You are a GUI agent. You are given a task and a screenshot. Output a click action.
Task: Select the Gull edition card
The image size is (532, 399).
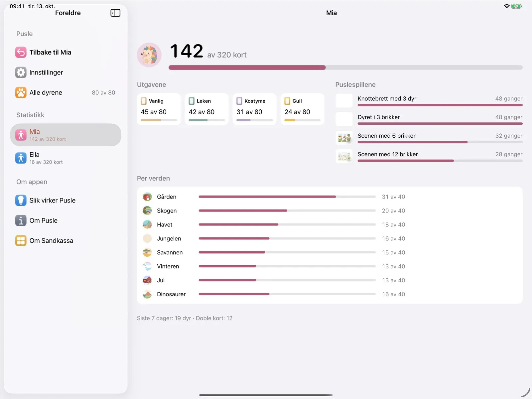(x=303, y=109)
